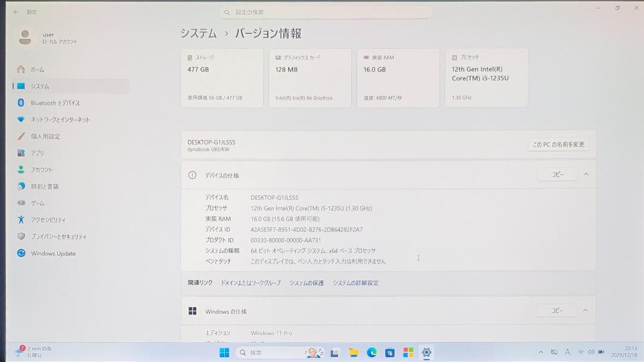Open Task View from the taskbar

(335, 352)
